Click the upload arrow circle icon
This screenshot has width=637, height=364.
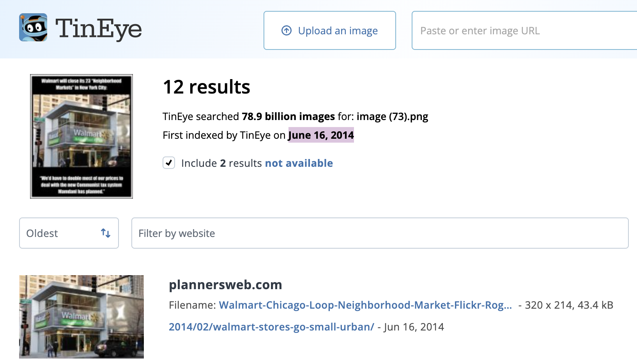tap(287, 30)
